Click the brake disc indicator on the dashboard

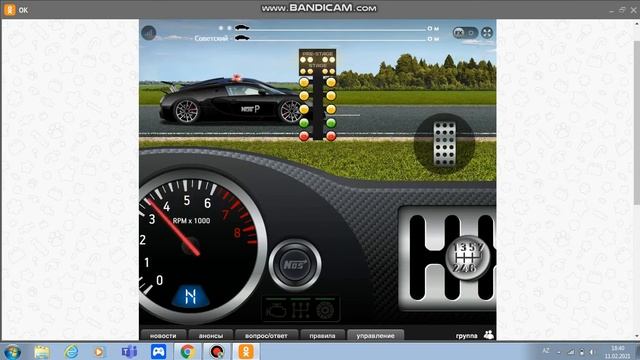[x=325, y=310]
